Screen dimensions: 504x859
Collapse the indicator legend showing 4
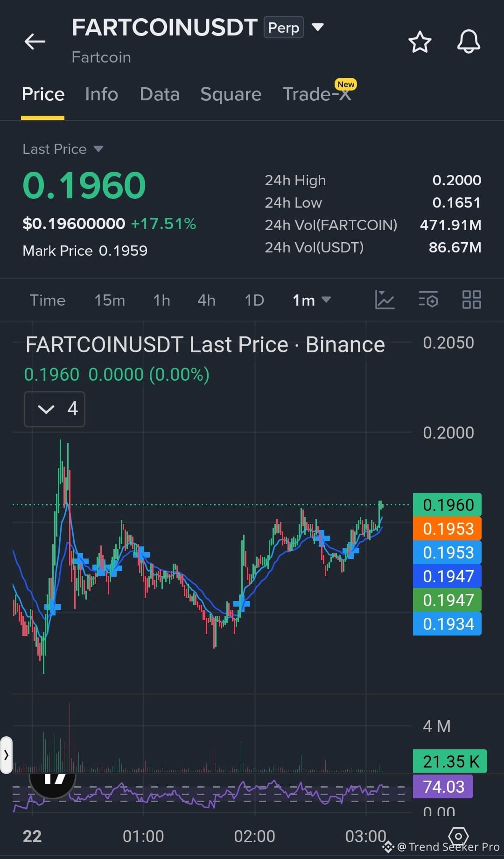[55, 409]
